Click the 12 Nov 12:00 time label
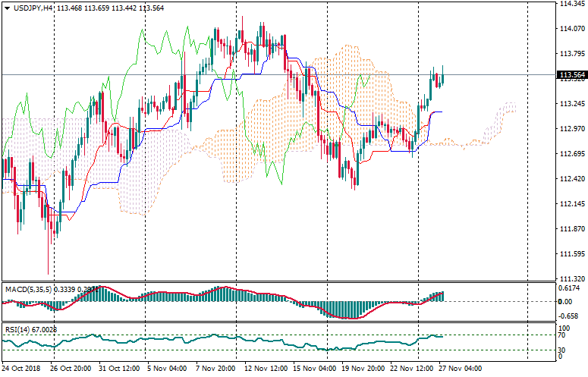The image size is (588, 377). point(263,369)
